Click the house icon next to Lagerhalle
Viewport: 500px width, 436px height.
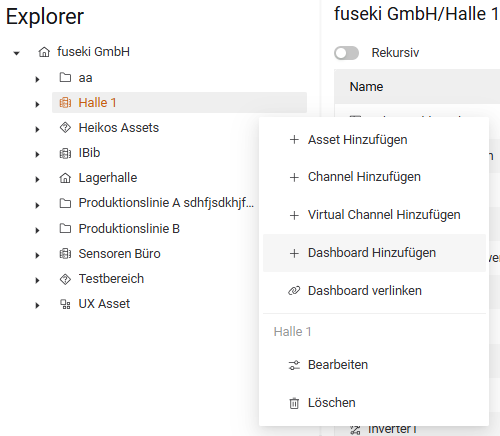pyautogui.click(x=65, y=178)
